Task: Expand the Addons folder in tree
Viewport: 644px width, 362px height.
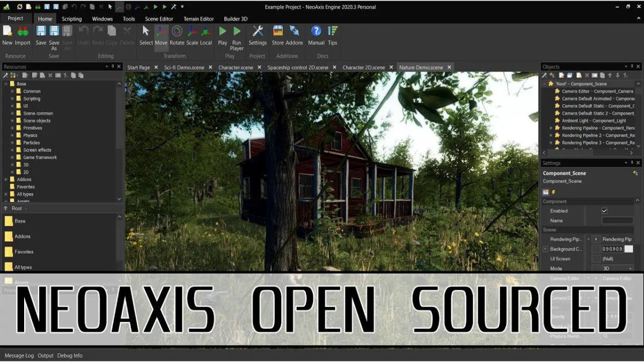Action: pyautogui.click(x=6, y=179)
